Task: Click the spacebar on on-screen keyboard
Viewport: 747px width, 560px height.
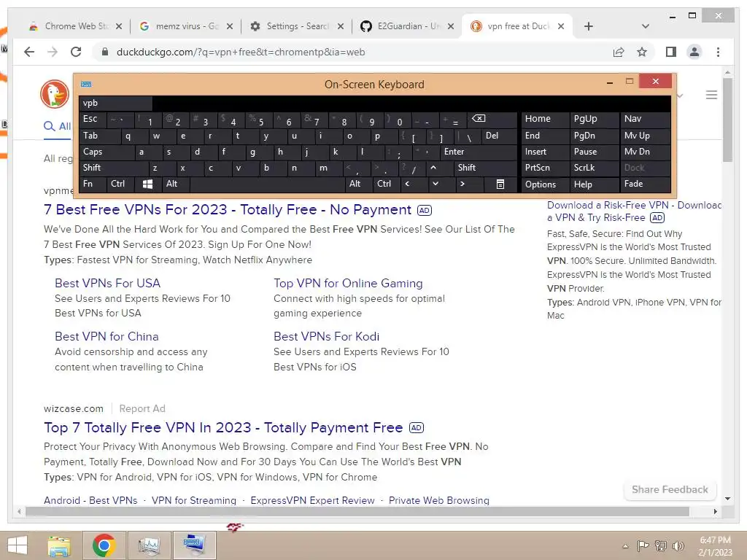Action: click(x=267, y=184)
